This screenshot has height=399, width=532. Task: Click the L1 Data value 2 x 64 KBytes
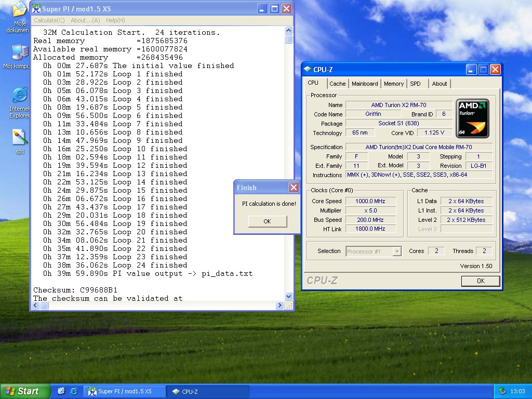pyautogui.click(x=466, y=201)
